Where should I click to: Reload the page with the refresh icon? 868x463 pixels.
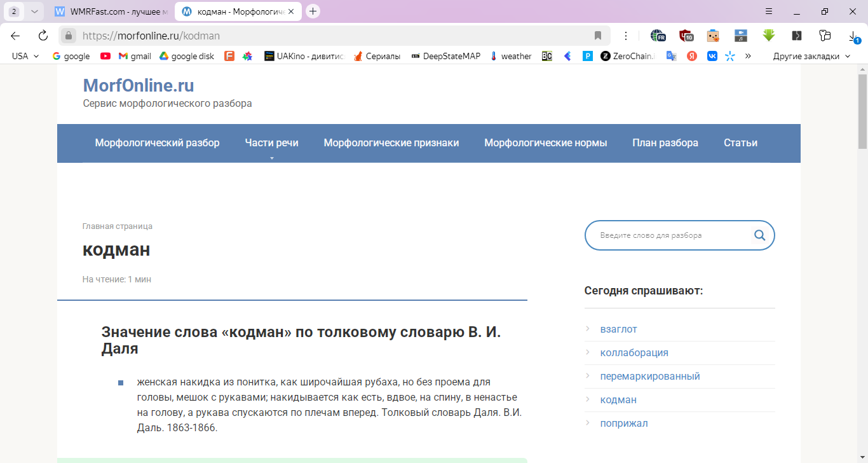click(x=43, y=36)
